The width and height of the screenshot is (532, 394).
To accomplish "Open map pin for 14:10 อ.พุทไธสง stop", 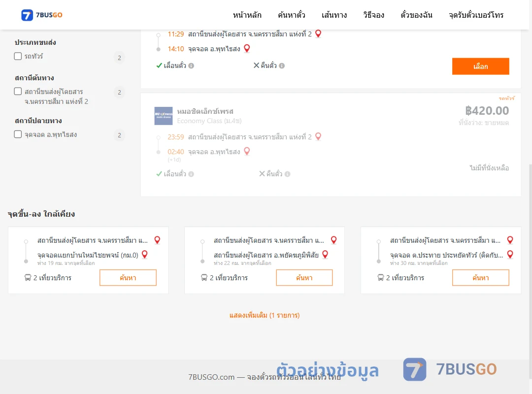I will click(x=247, y=49).
